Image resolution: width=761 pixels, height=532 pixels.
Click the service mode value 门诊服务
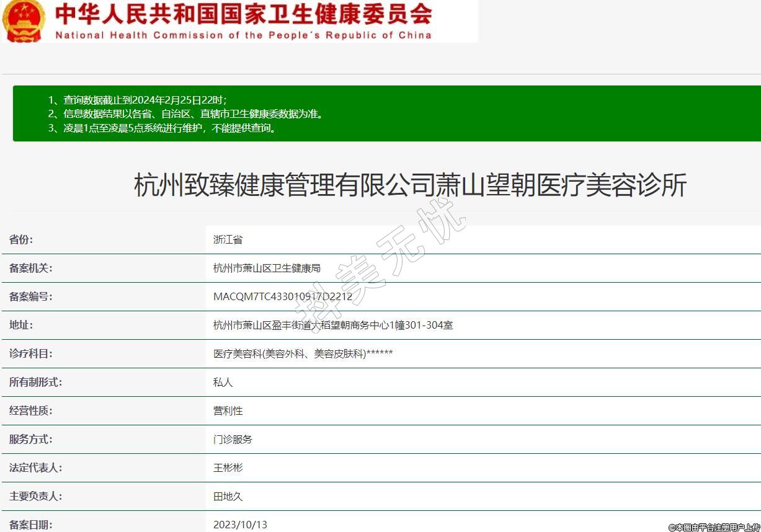tap(233, 439)
